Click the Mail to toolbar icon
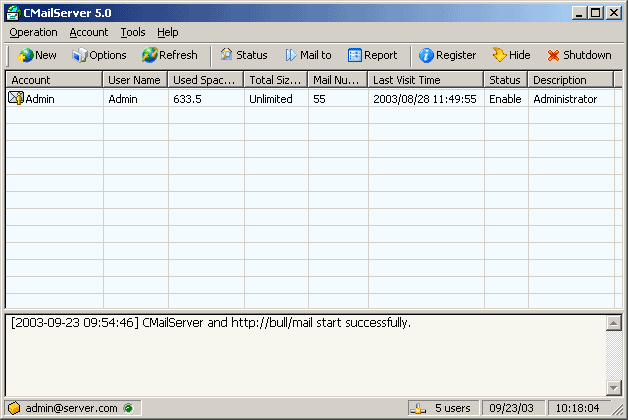 click(291, 55)
